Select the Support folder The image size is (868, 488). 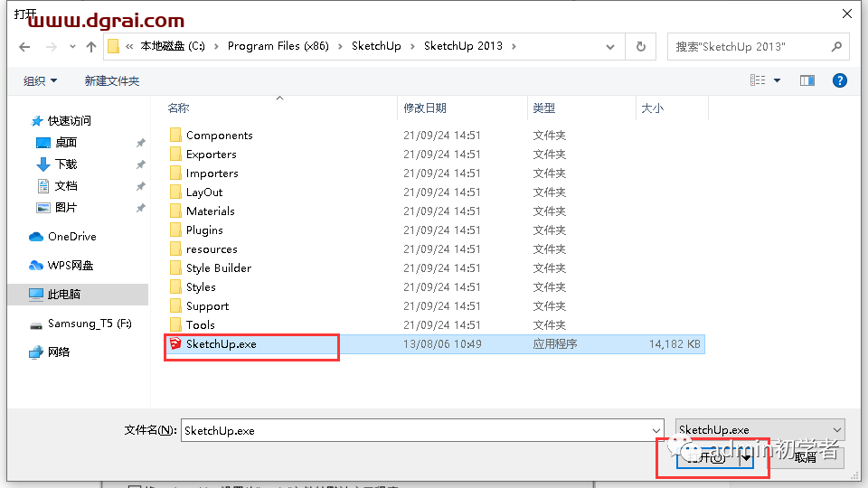[x=207, y=306]
